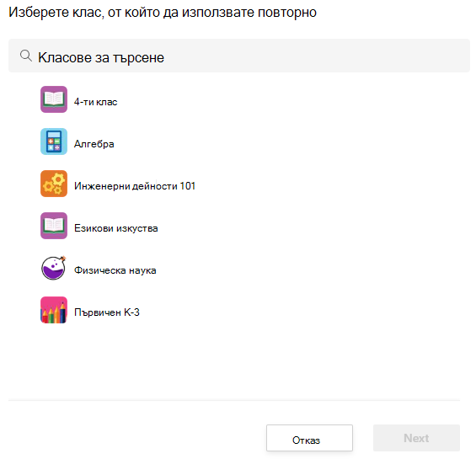Choose the Алгебра class name
The width and height of the screenshot is (476, 459).
click(94, 144)
